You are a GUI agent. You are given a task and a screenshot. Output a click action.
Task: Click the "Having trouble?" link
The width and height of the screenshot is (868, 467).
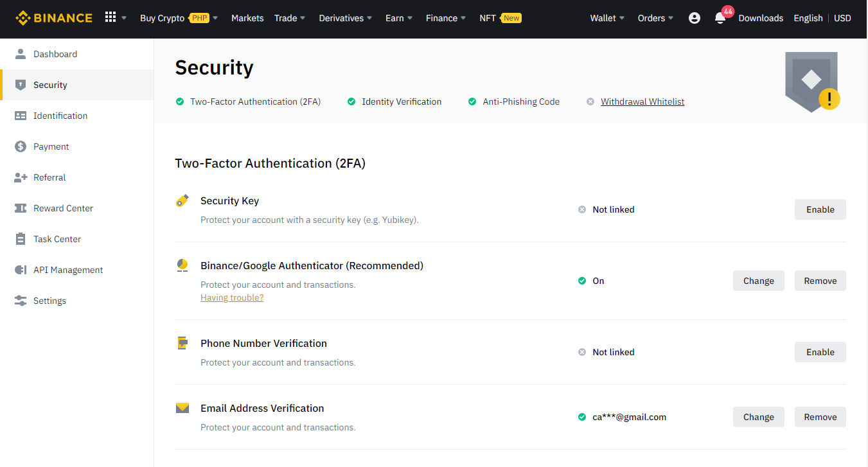point(232,297)
